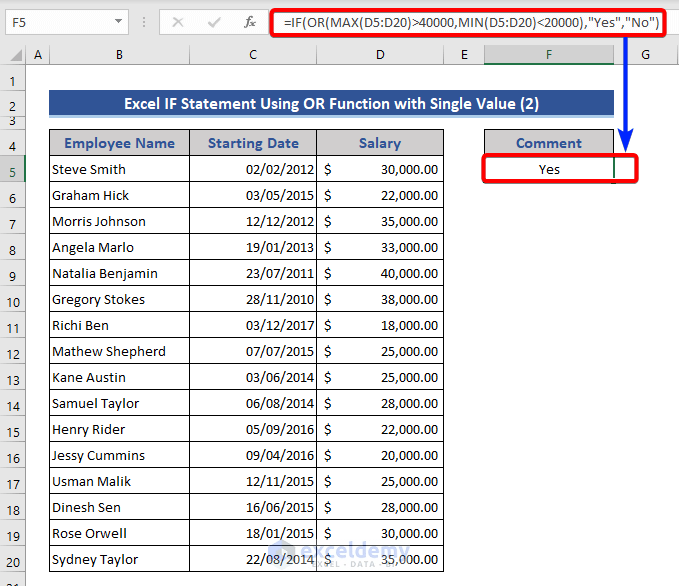
Task: Select cell Jessy Cummins
Action: tap(120, 455)
